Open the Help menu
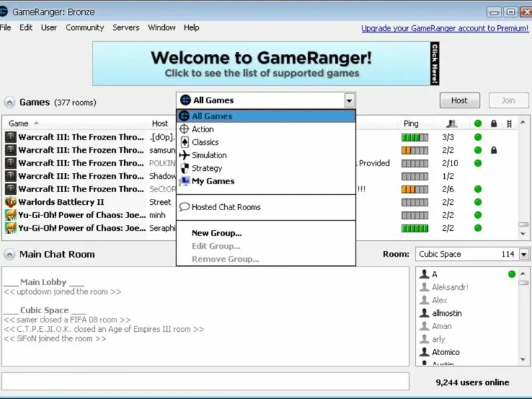This screenshot has height=399, width=532. [192, 27]
